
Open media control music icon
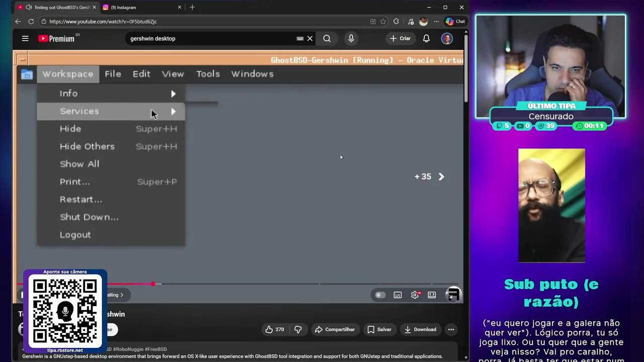(x=411, y=22)
